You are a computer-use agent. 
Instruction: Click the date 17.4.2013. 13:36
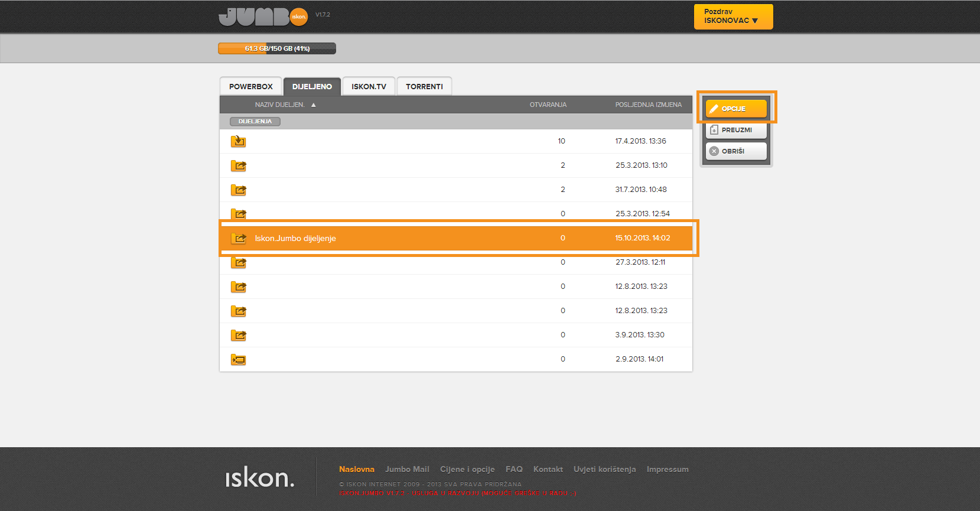click(640, 141)
